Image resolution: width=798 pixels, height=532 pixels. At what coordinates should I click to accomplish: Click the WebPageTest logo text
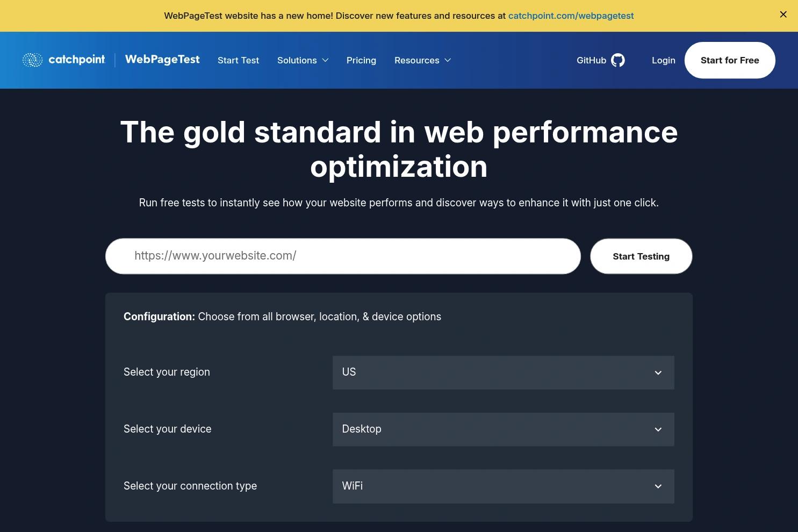coord(162,60)
